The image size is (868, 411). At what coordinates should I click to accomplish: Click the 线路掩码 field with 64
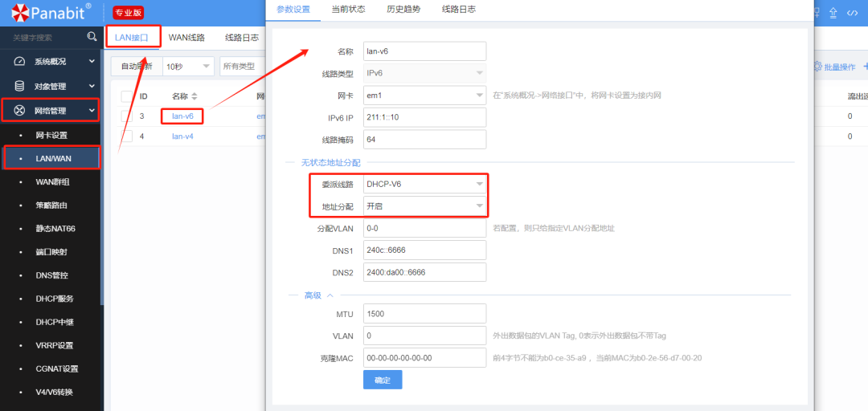point(424,140)
